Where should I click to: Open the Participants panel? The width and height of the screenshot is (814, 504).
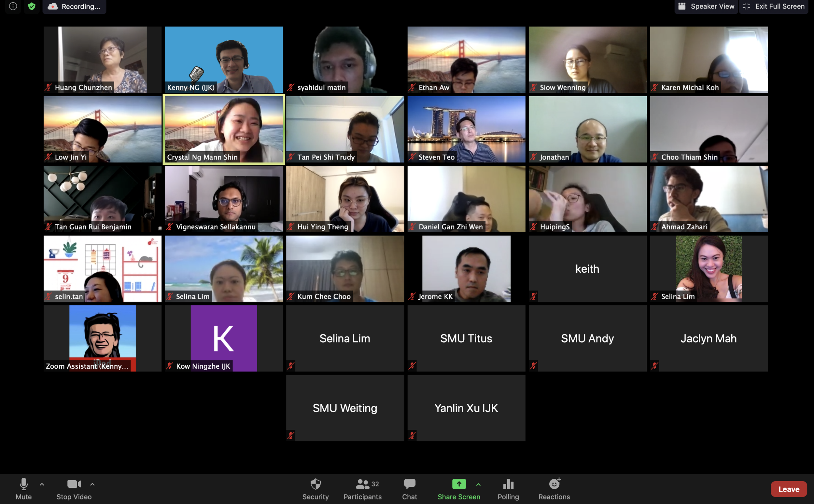coord(362,489)
